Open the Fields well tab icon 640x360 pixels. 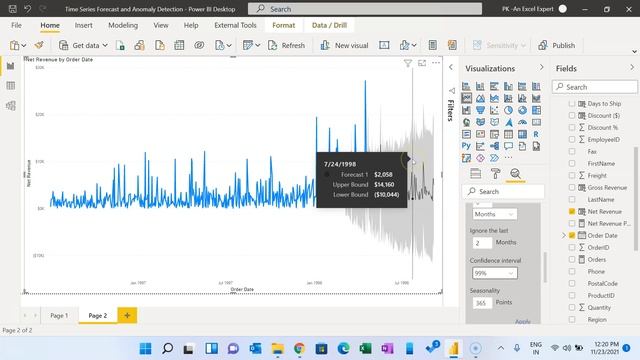[476, 174]
